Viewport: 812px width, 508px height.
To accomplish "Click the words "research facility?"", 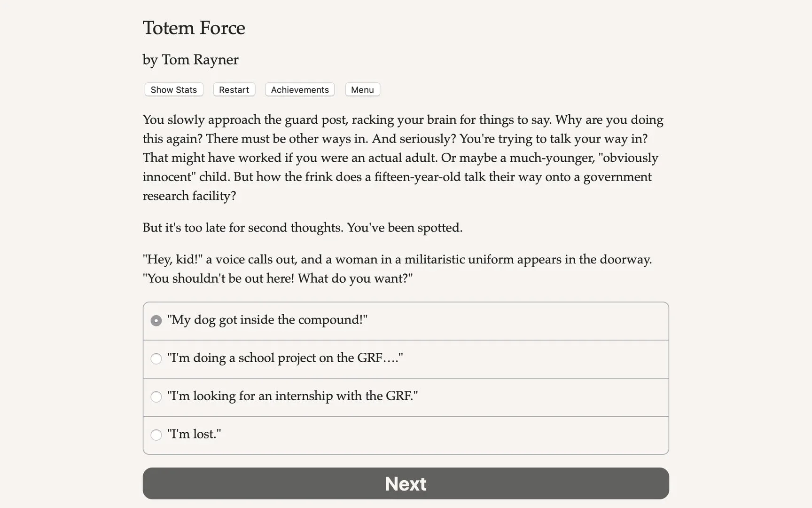I will [189, 196].
